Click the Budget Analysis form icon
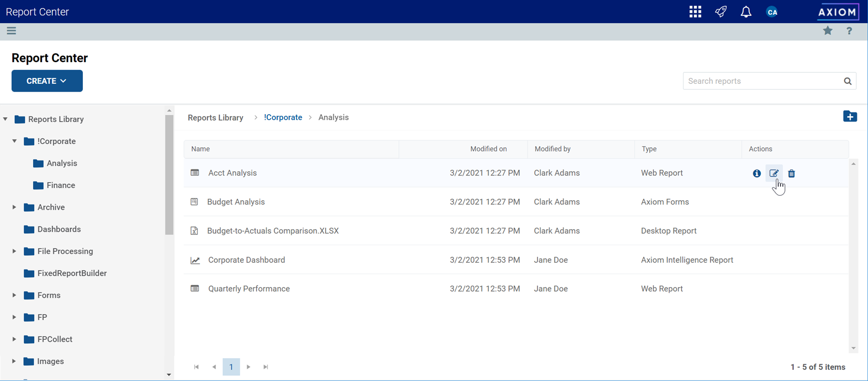The width and height of the screenshot is (868, 381). pyautogui.click(x=194, y=202)
